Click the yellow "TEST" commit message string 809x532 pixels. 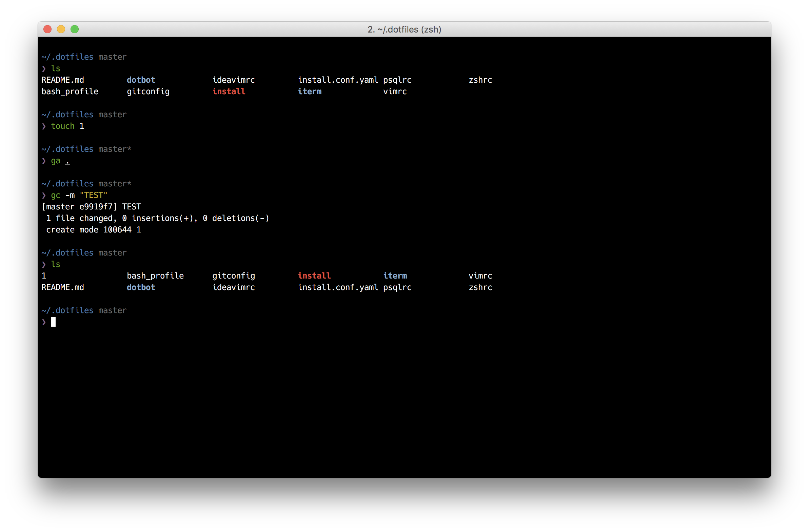[94, 195]
